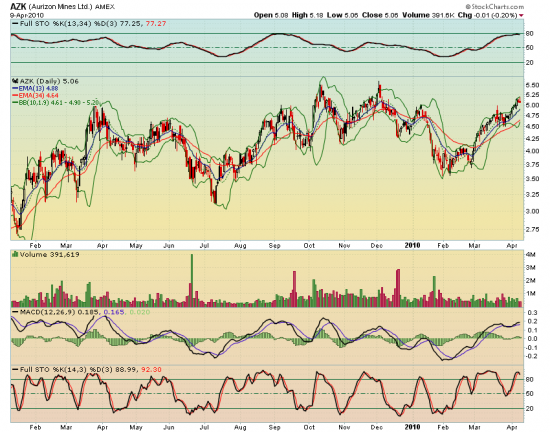Image resolution: width=550 pixels, height=432 pixels.
Task: Click the EMA(13) 4.88 legend text
Action: (38, 89)
